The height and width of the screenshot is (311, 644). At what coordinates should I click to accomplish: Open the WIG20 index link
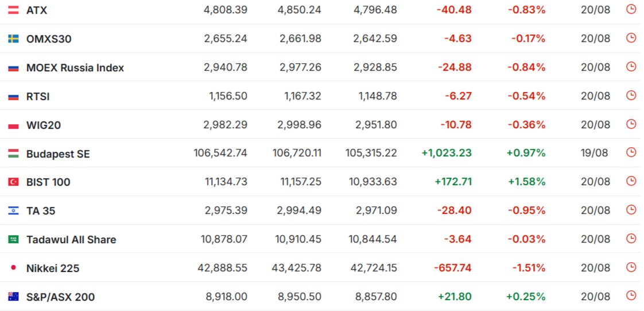coord(44,125)
